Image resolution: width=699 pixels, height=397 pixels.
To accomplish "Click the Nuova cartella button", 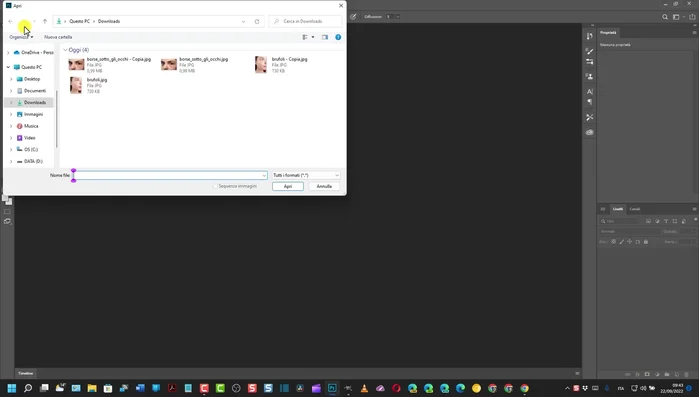I will coord(58,37).
